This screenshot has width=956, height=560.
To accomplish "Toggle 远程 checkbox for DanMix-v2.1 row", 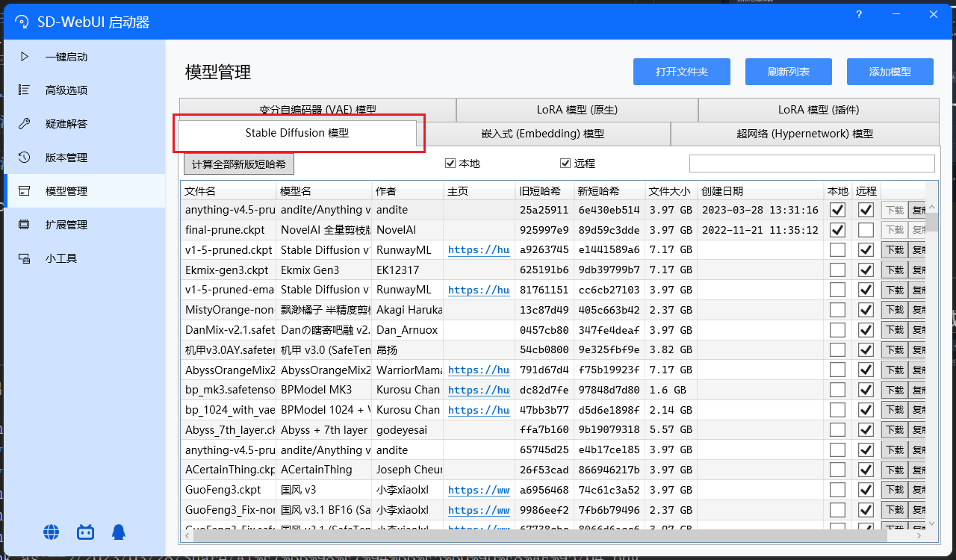I will tap(866, 330).
